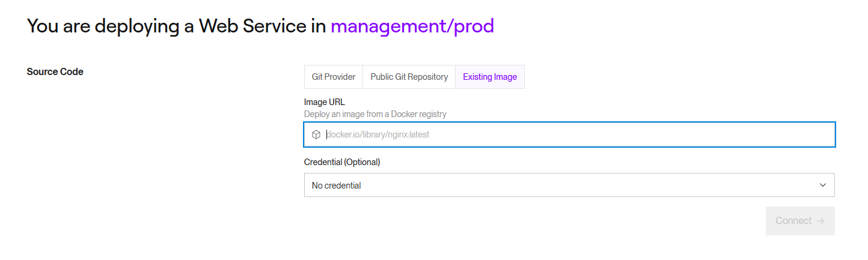Click 'Deploy an image from a Docker registry' hint
This screenshot has width=868, height=260.
(x=375, y=114)
